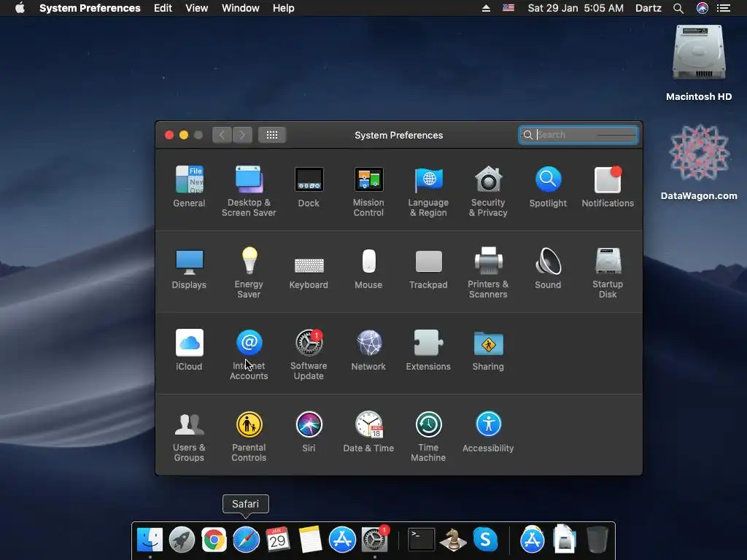Open the Window menu
This screenshot has width=747, height=560.
coord(241,8)
